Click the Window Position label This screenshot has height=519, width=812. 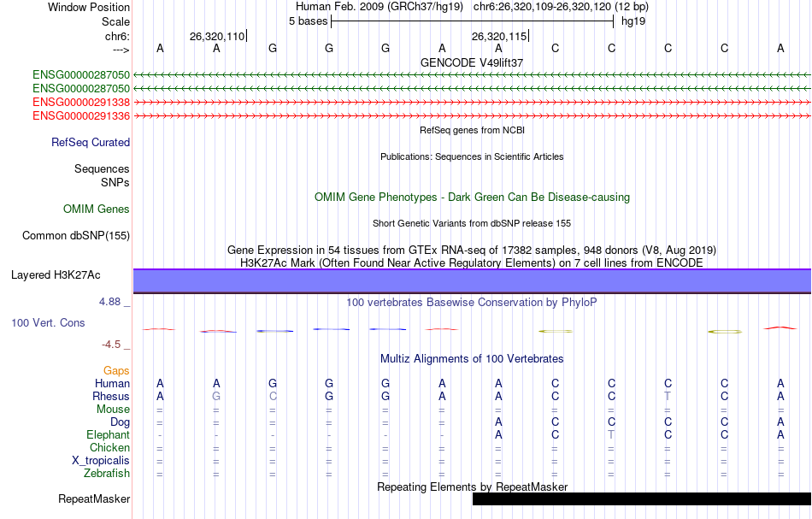coord(89,7)
